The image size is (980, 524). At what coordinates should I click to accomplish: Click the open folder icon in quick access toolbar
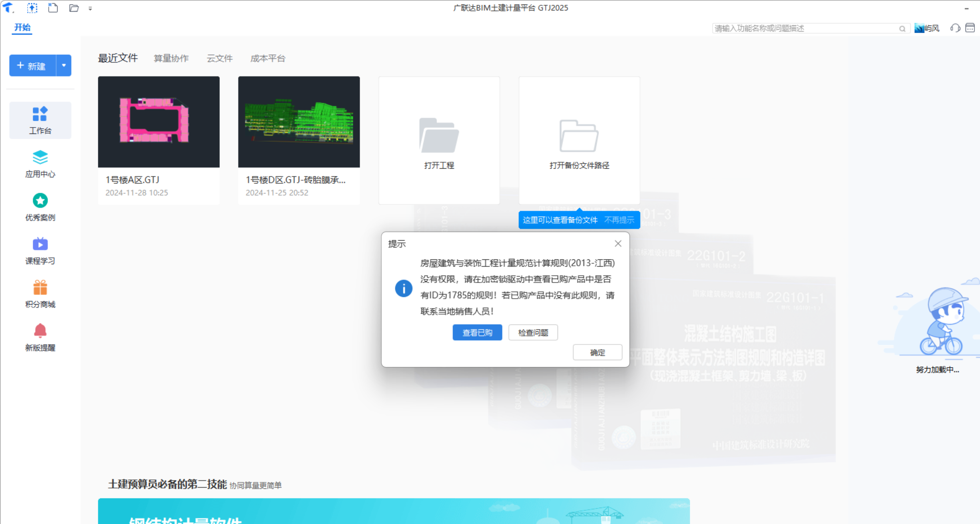pos(74,8)
